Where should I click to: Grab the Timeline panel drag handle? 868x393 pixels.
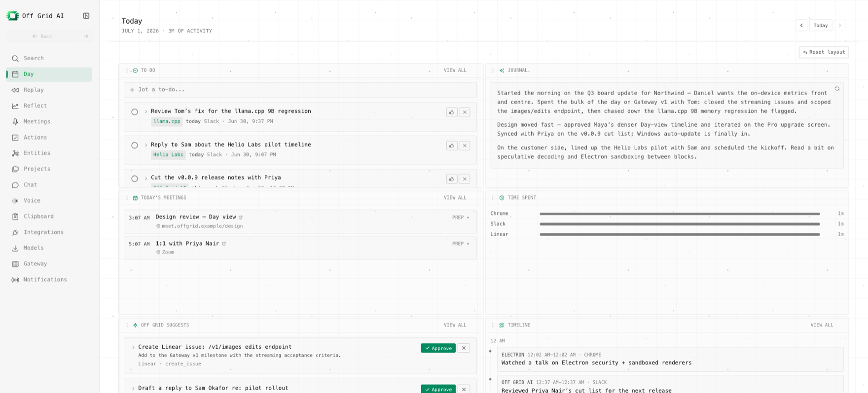[493, 325]
